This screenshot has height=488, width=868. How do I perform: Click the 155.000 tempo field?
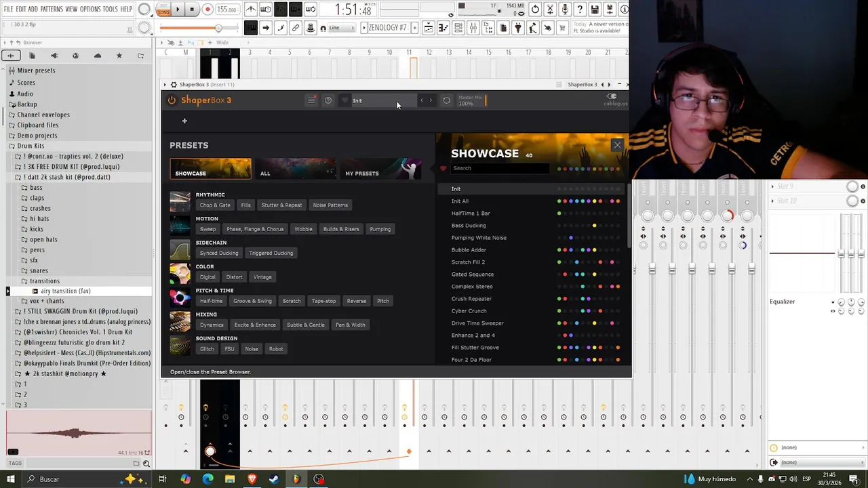coord(227,10)
